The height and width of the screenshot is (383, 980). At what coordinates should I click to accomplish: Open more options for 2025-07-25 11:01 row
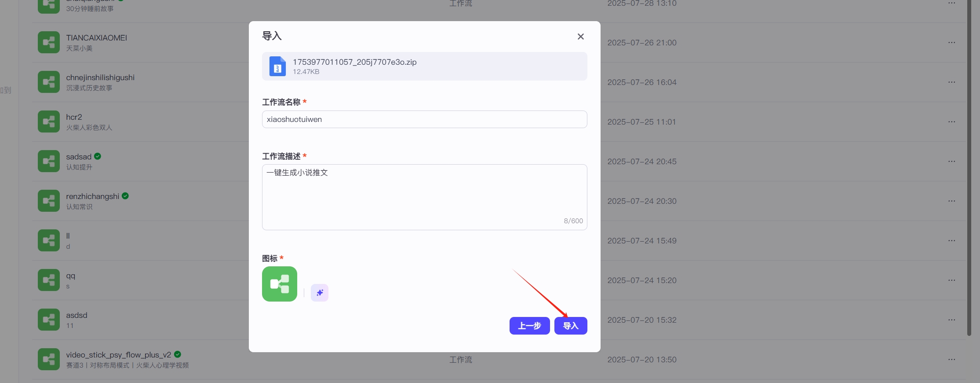951,122
